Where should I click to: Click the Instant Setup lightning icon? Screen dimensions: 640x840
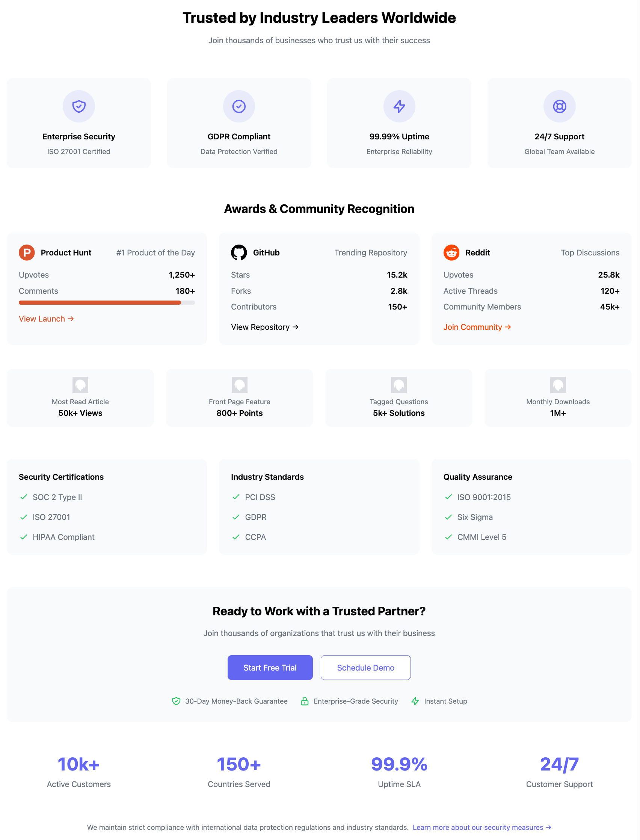pos(415,701)
